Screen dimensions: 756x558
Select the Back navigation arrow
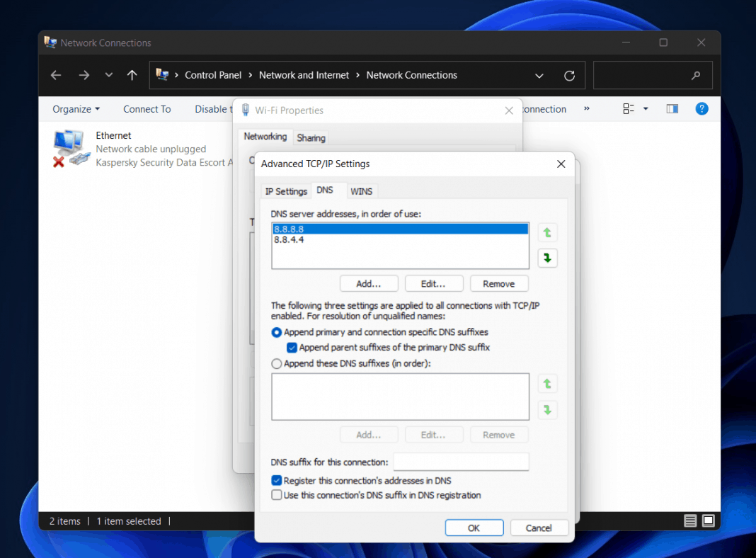coord(55,74)
